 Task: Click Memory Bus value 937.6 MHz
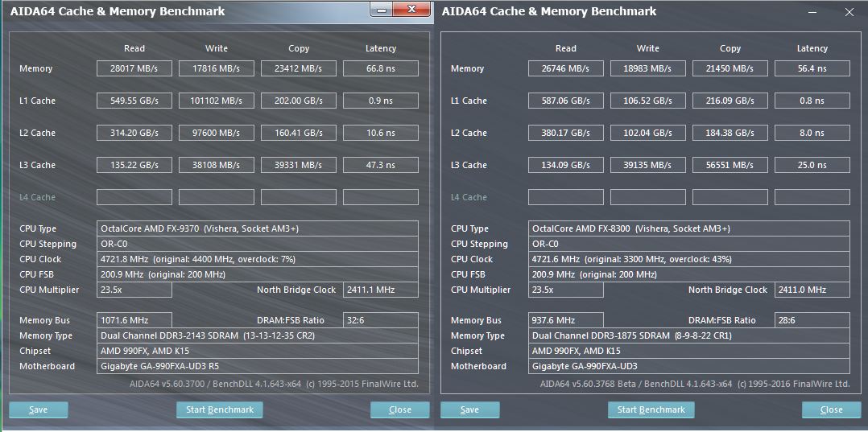point(566,320)
